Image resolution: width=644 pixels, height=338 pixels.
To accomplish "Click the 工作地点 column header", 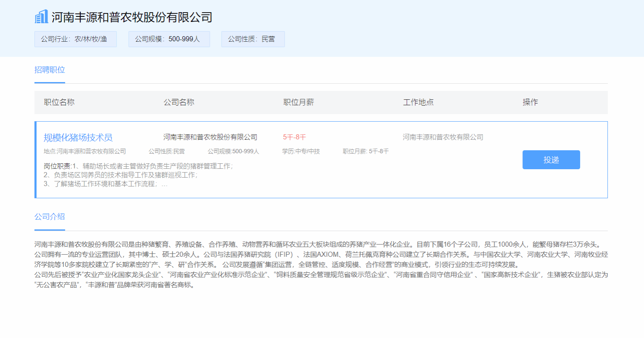I will click(418, 102).
